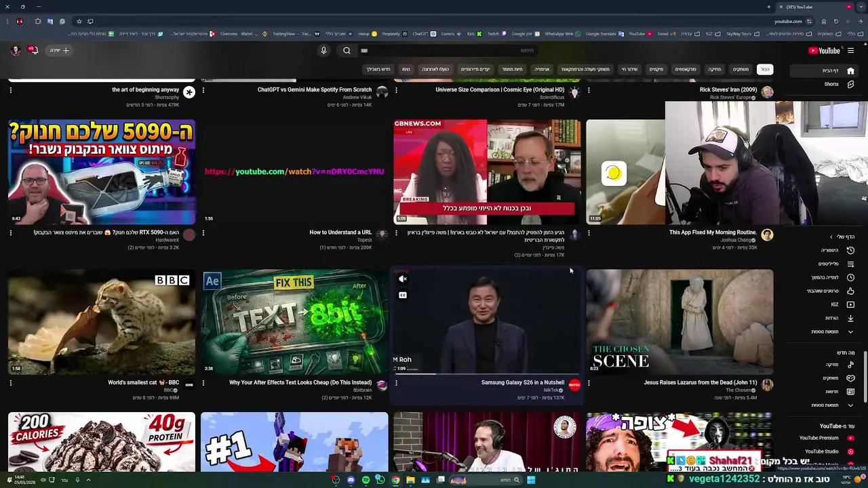Select the 'פודקאסטים' filter chip
The height and width of the screenshot is (488, 868).
pos(686,69)
